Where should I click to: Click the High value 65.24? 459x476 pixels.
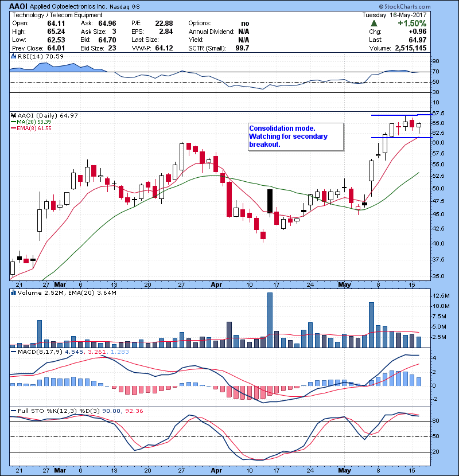coord(56,32)
